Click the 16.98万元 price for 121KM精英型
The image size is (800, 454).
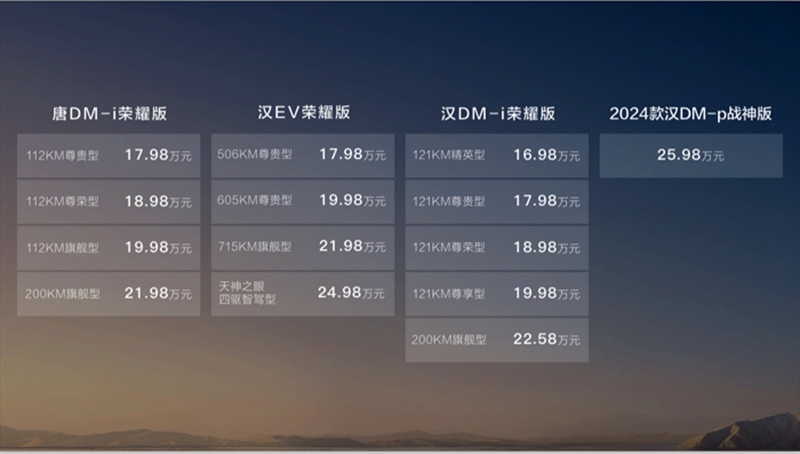point(546,155)
